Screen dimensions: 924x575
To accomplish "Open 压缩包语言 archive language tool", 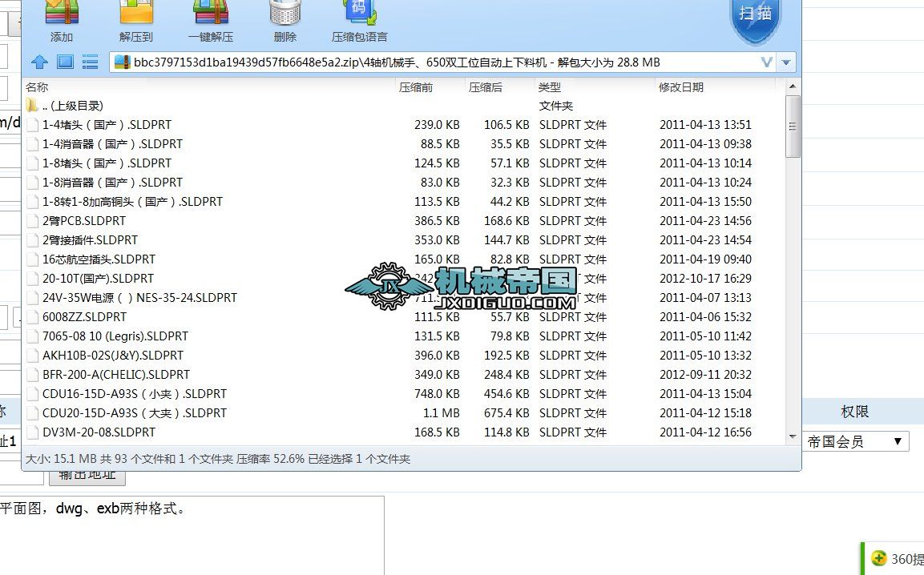I will point(360,13).
